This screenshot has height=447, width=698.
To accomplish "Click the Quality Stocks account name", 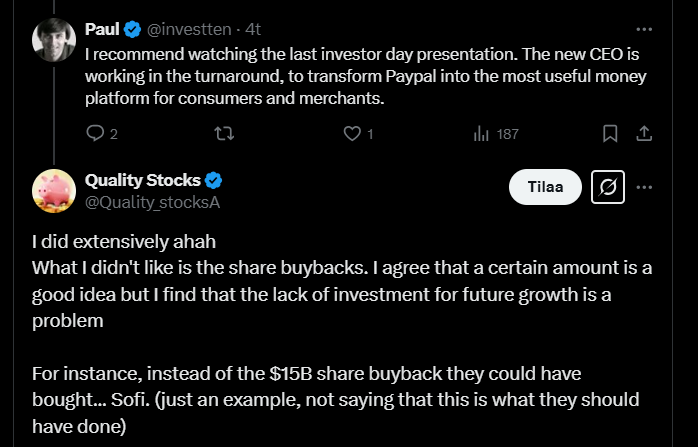I will click(143, 180).
